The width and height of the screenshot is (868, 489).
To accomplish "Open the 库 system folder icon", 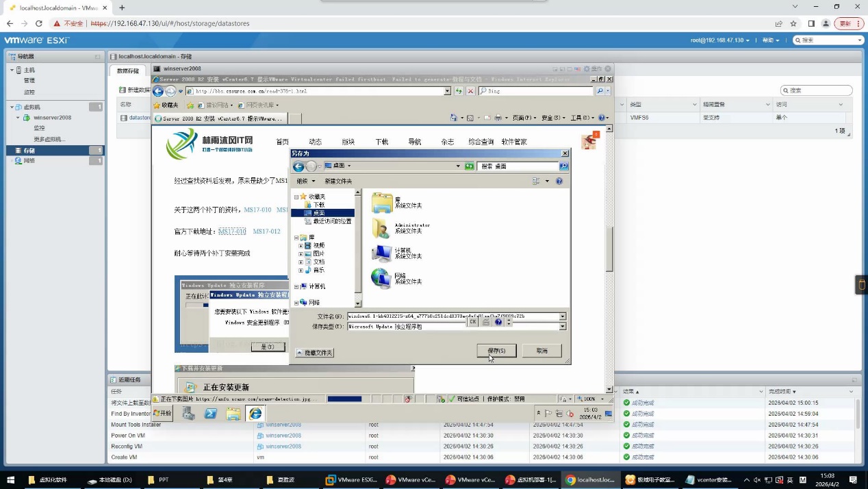I will pos(382,203).
